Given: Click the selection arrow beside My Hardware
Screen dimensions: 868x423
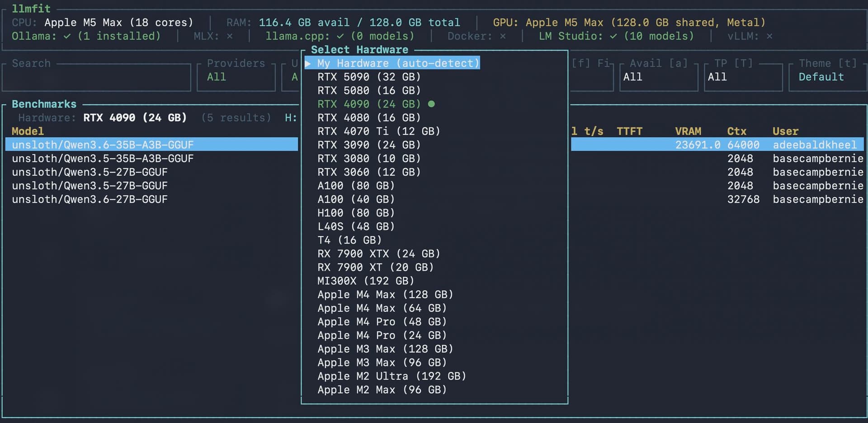Looking at the screenshot, I should 308,63.
